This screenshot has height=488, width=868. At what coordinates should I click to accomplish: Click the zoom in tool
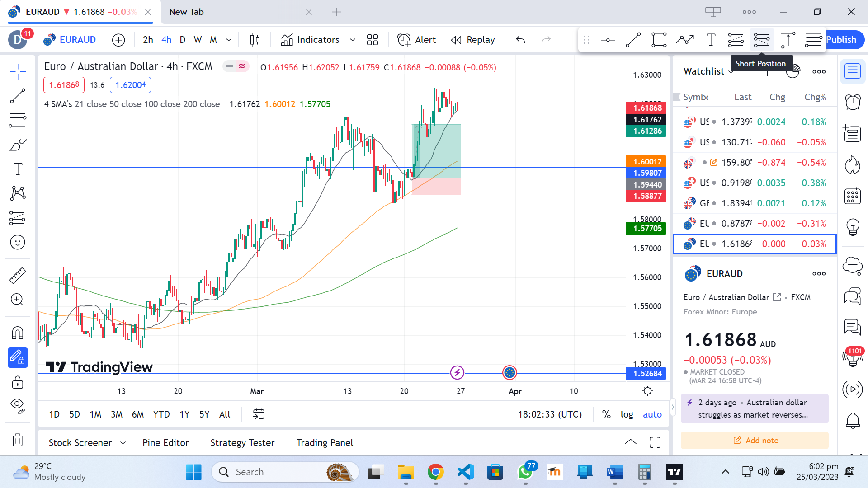point(18,300)
